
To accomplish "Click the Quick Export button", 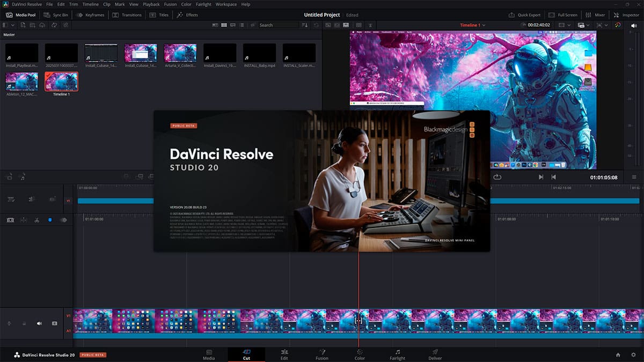I will click(x=524, y=15).
